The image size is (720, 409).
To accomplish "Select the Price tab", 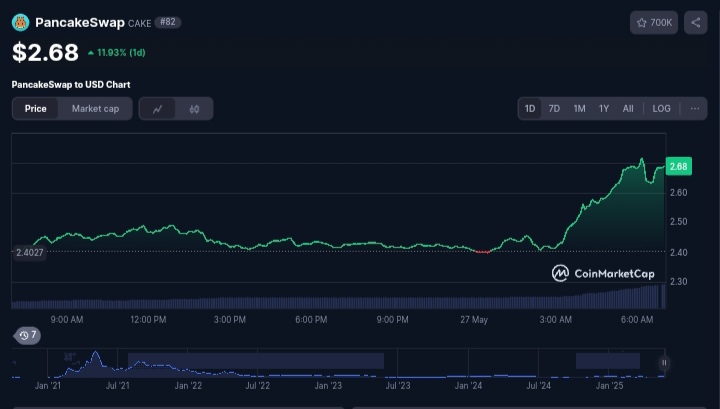I will pyautogui.click(x=36, y=109).
